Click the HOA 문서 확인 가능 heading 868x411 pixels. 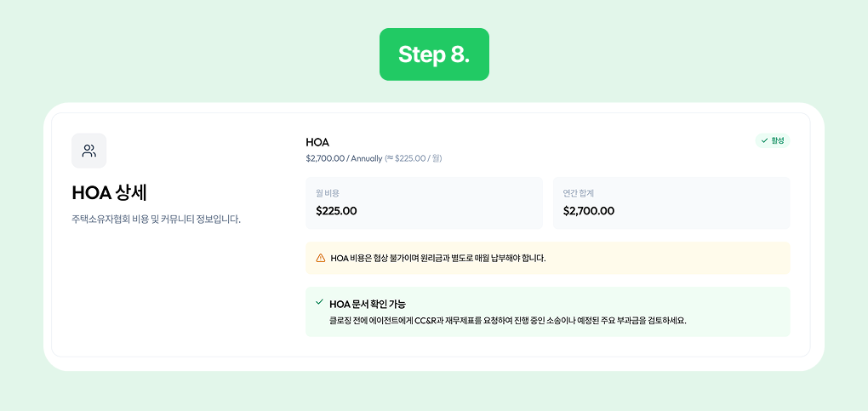(x=368, y=304)
